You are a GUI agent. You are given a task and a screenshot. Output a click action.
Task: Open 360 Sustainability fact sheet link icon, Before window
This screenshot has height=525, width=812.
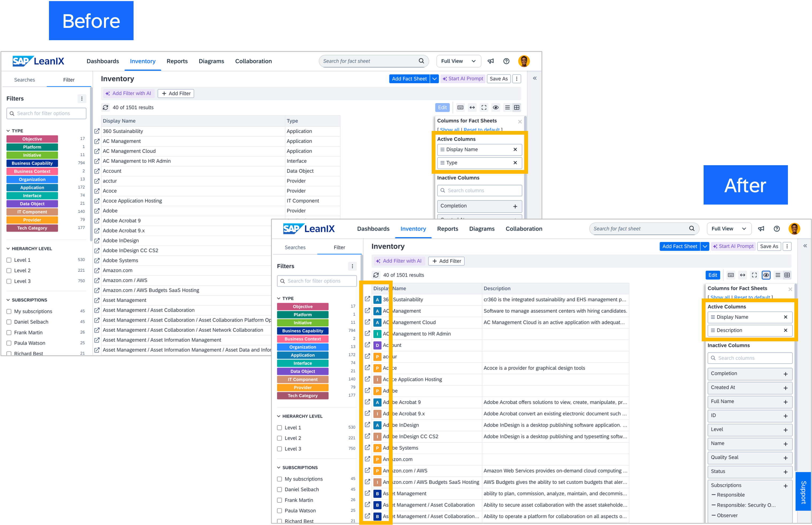click(97, 131)
